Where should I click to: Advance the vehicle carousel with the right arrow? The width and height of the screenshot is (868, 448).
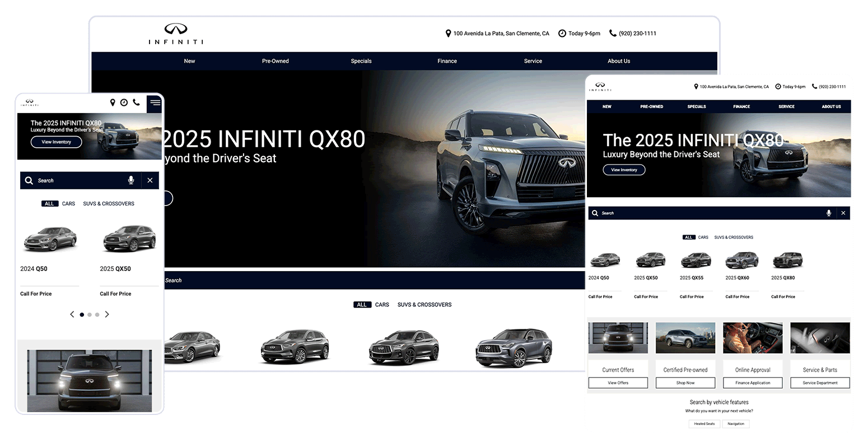point(107,314)
